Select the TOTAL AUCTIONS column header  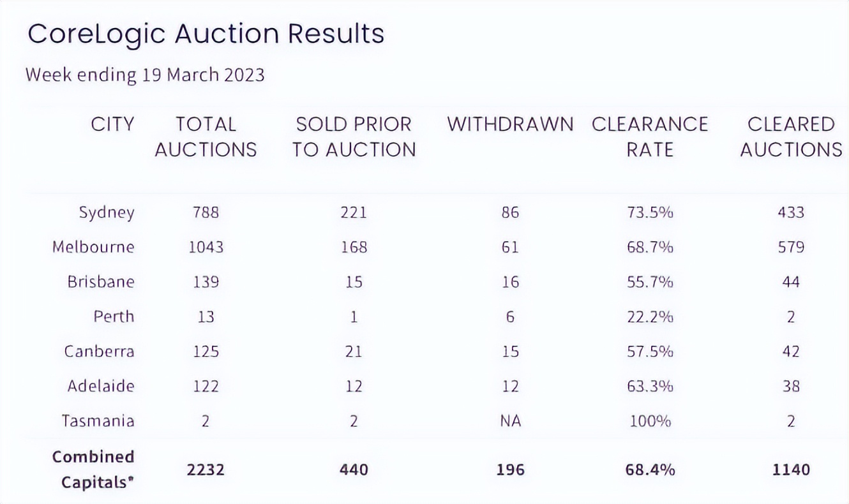[x=206, y=137]
